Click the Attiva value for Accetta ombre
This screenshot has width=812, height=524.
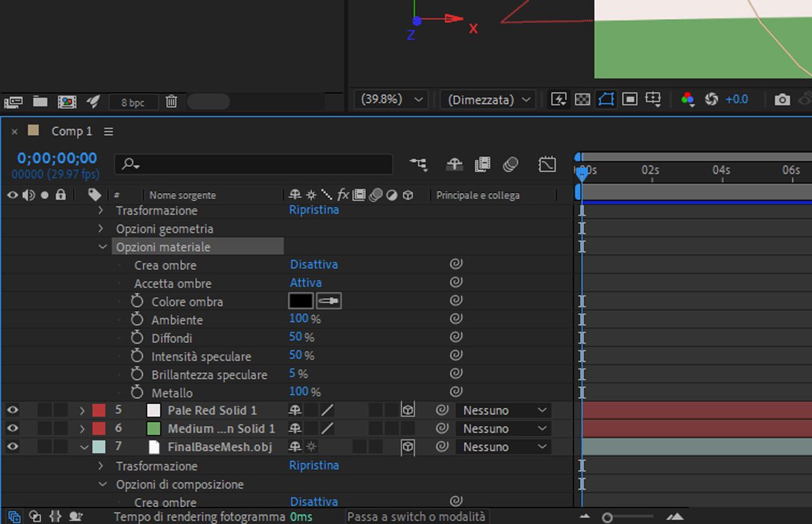[x=306, y=283]
